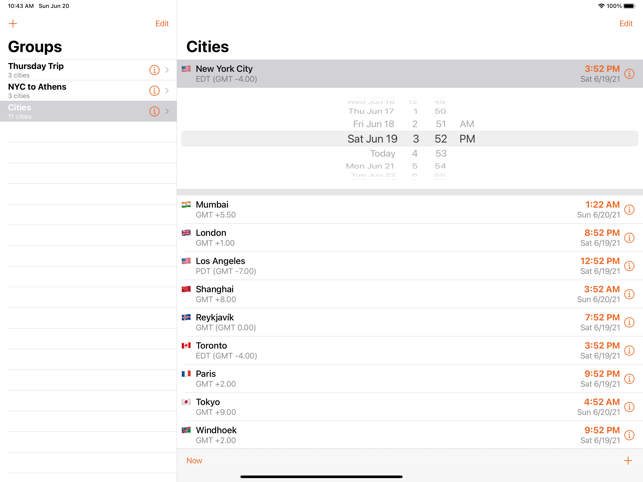Select the Los Angeles city row
Image resolution: width=643 pixels, height=482 pixels.
380,266
